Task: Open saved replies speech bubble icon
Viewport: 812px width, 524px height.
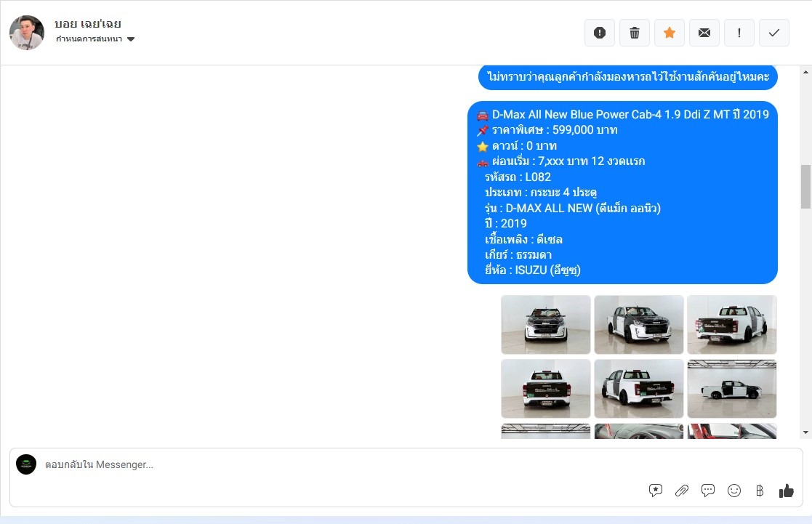Action: [x=707, y=491]
